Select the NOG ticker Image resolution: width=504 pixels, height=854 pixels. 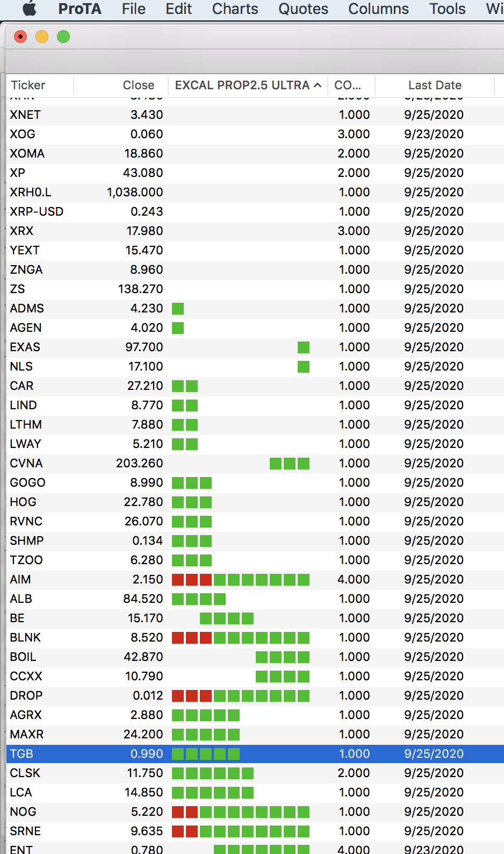coord(23,812)
